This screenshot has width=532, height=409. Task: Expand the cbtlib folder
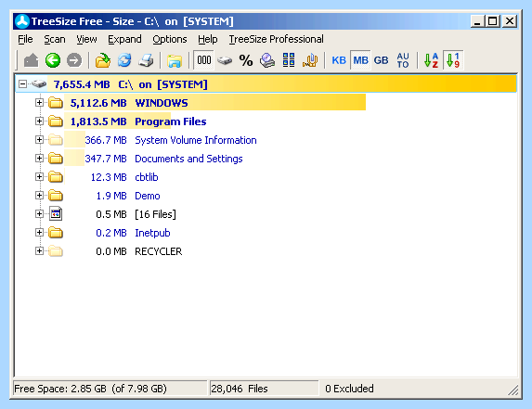point(39,176)
